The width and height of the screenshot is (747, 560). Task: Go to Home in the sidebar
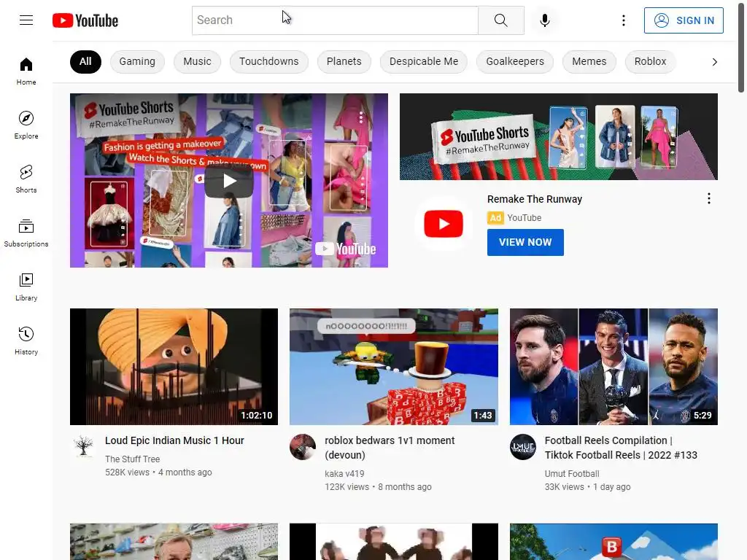tap(26, 71)
